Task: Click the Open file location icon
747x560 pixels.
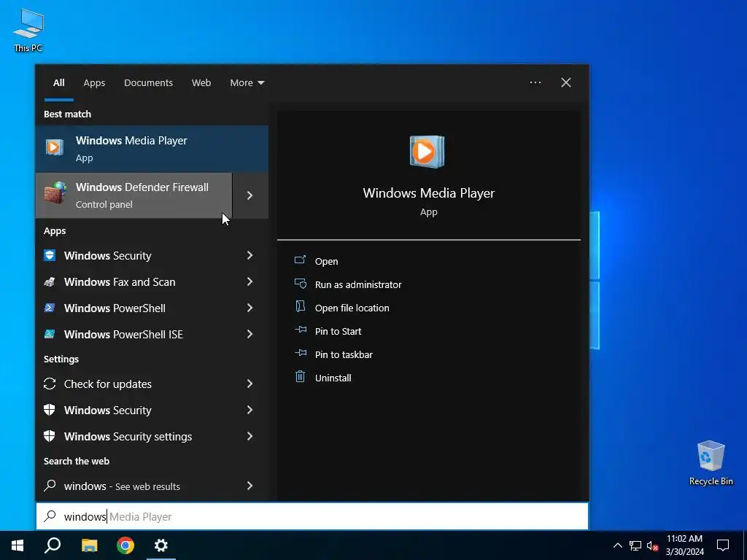Action: [x=300, y=306]
